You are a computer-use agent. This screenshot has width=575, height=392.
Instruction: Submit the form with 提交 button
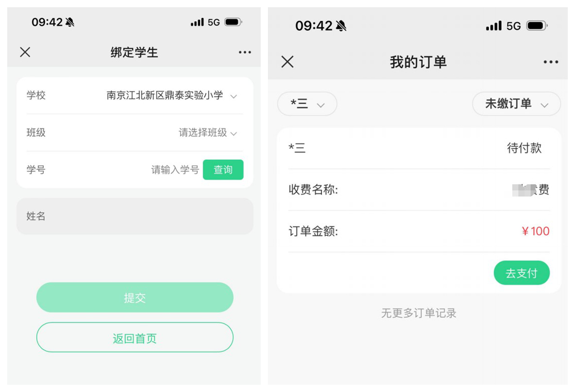[135, 297]
